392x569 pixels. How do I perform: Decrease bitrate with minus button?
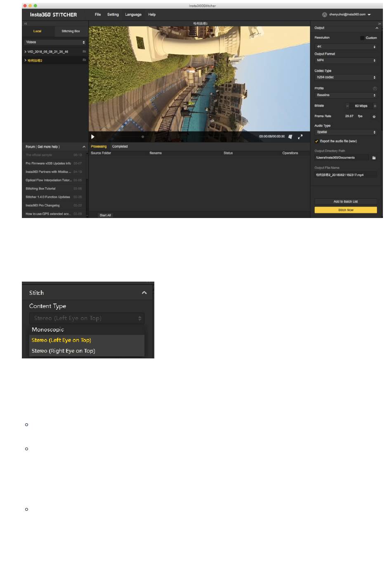tap(347, 106)
